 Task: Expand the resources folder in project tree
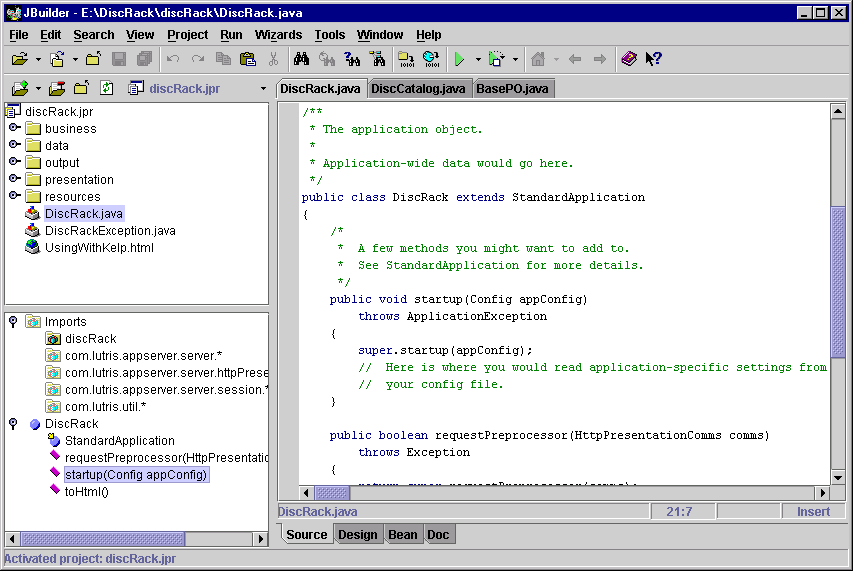[x=14, y=196]
